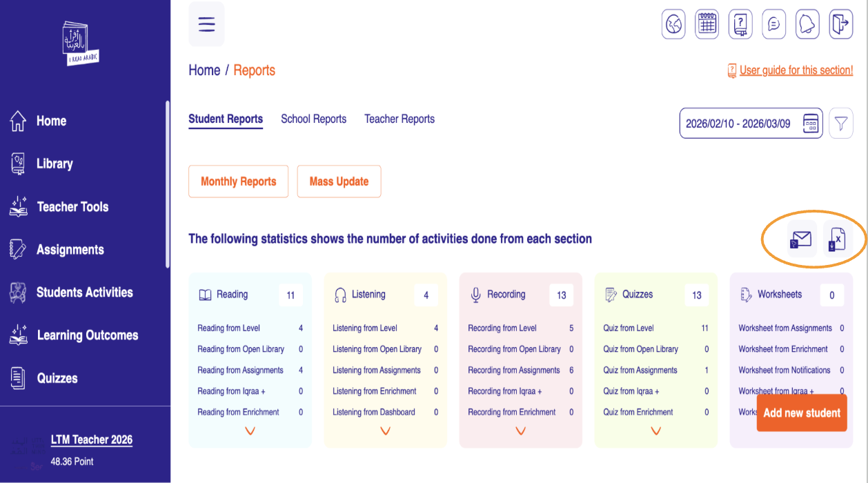Expand the Listening card chevron
Viewport: 868px width, 483px height.
coord(385,431)
